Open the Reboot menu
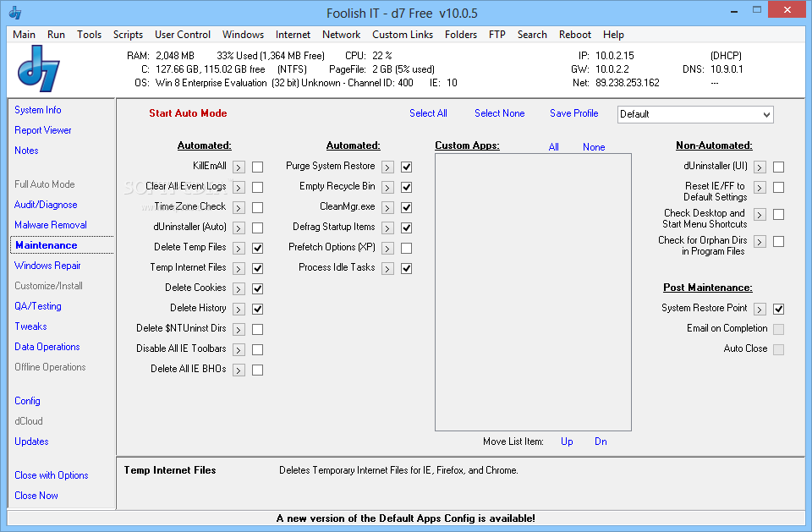Image resolution: width=812 pixels, height=532 pixels. coord(575,34)
